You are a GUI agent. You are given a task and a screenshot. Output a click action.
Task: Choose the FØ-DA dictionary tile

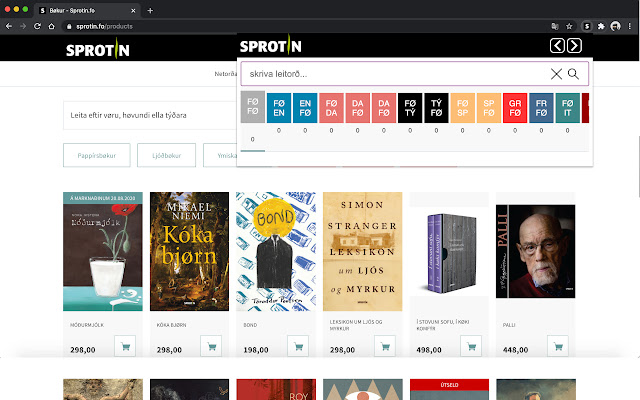[x=331, y=108]
